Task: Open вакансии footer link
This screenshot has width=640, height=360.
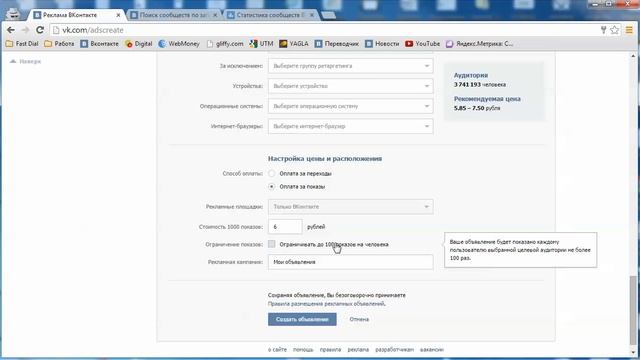Action: pos(431,350)
